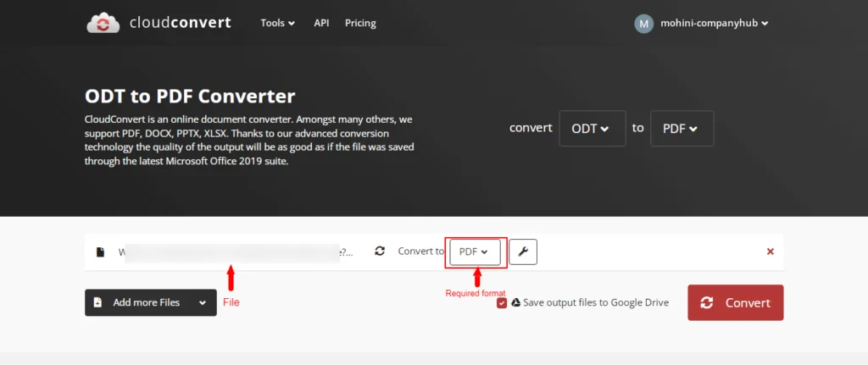Screen dimensions: 868x365
Task: Click the circular arrows icon before Convert to
Action: [380, 252]
